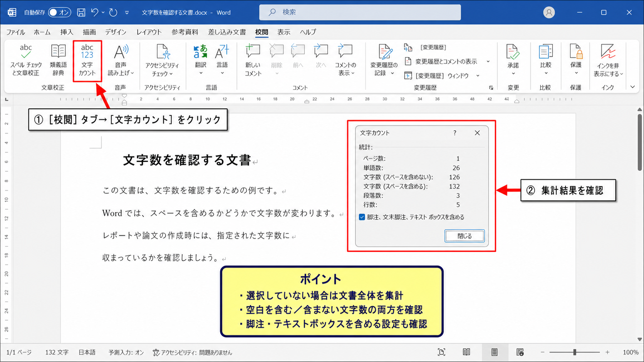644x362 pixels.
Task: Collapse the ribbon with the chevron
Action: [x=632, y=87]
